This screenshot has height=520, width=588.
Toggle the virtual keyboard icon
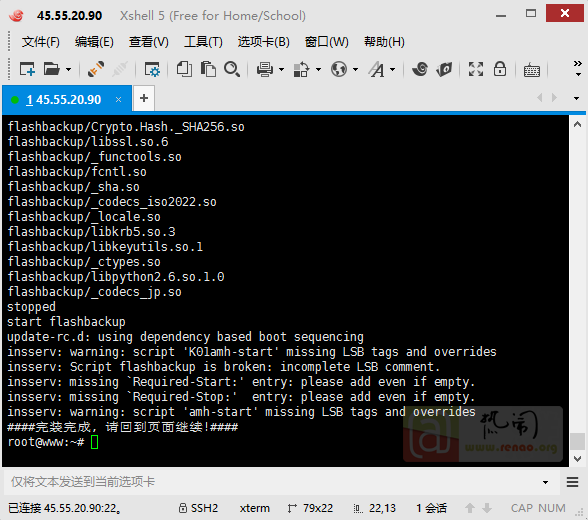pos(532,70)
